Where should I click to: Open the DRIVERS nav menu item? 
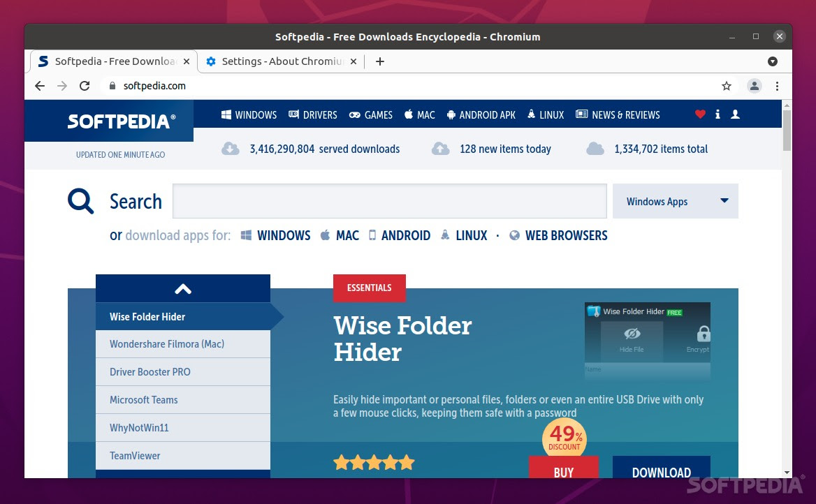(x=313, y=115)
